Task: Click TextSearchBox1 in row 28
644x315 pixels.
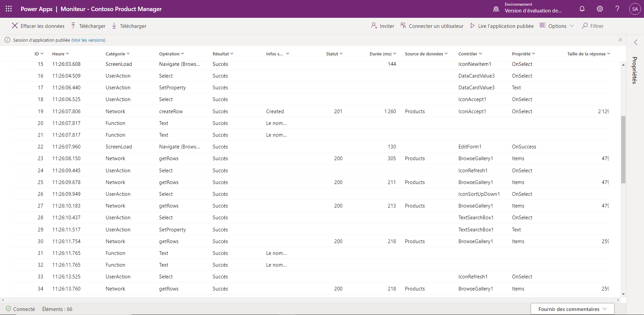Action: coord(476,218)
